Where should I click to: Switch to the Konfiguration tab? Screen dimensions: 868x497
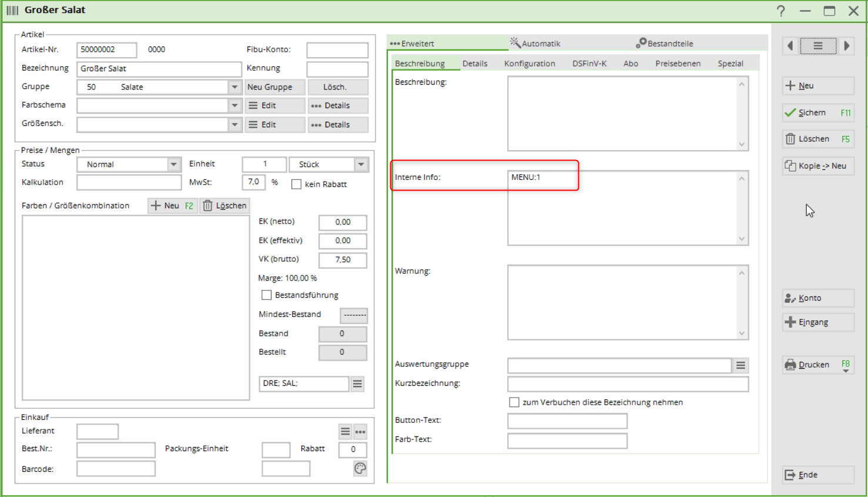529,64
